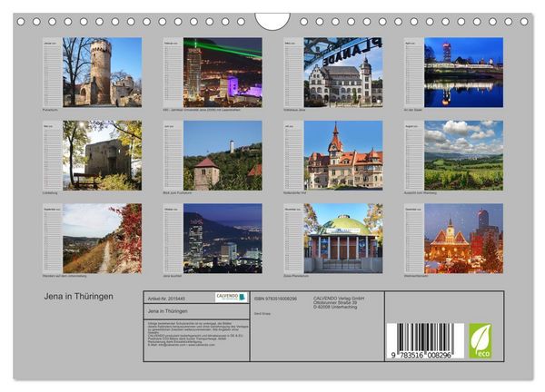Viewport: 545px width, 392px height.
Task: Open the city skyline at dusk photo
Action: (x=223, y=238)
